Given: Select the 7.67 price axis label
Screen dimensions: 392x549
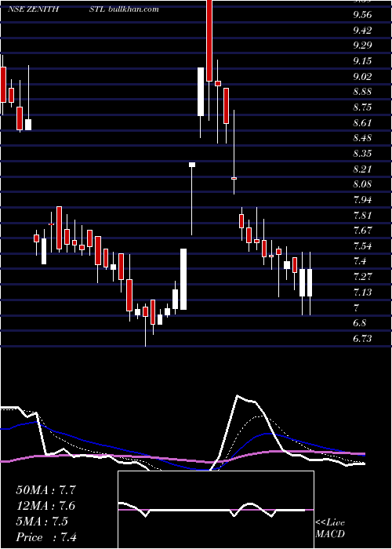Looking at the screenshot, I should [362, 231].
